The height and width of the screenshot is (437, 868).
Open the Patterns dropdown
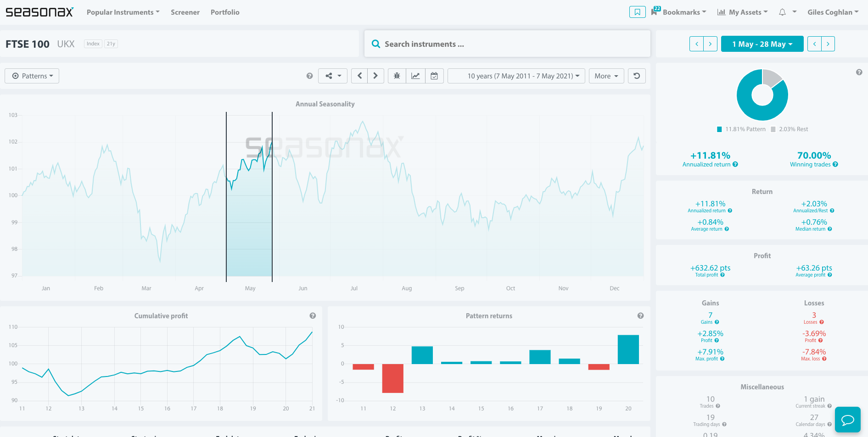pos(32,76)
